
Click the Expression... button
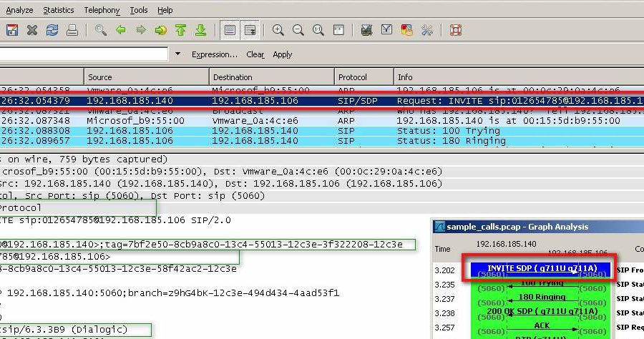pyautogui.click(x=214, y=54)
